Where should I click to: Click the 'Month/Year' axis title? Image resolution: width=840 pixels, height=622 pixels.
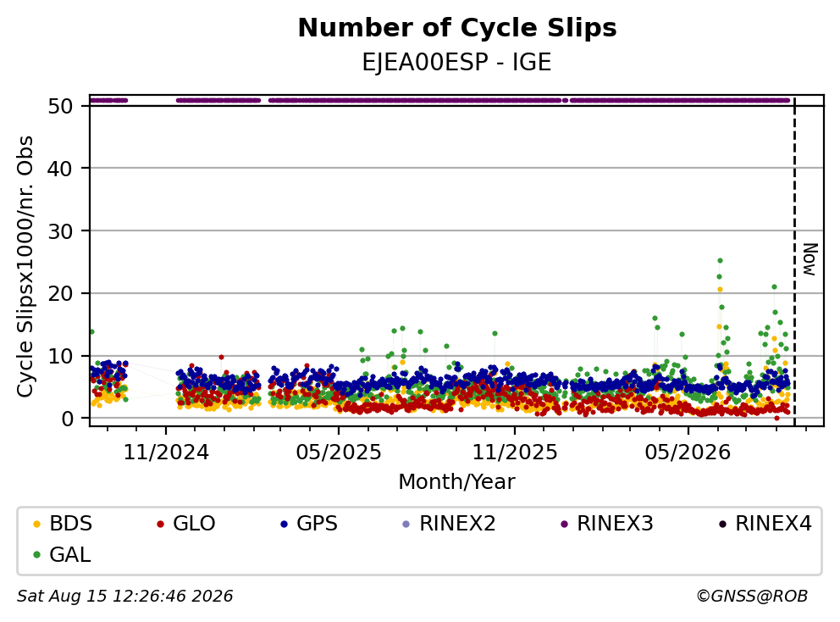457,482
